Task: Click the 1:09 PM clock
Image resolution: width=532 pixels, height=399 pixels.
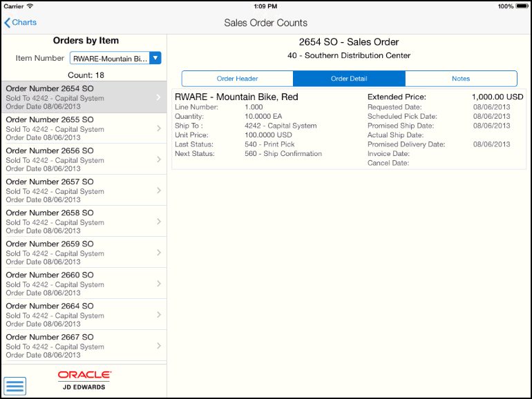Action: pyautogui.click(x=265, y=6)
